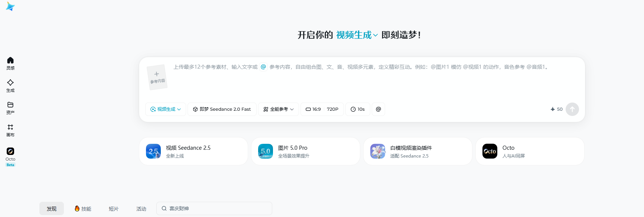This screenshot has height=217, width=644.
Task: Click the flower icon of 白模视频渲染插件
Action: coord(378,151)
